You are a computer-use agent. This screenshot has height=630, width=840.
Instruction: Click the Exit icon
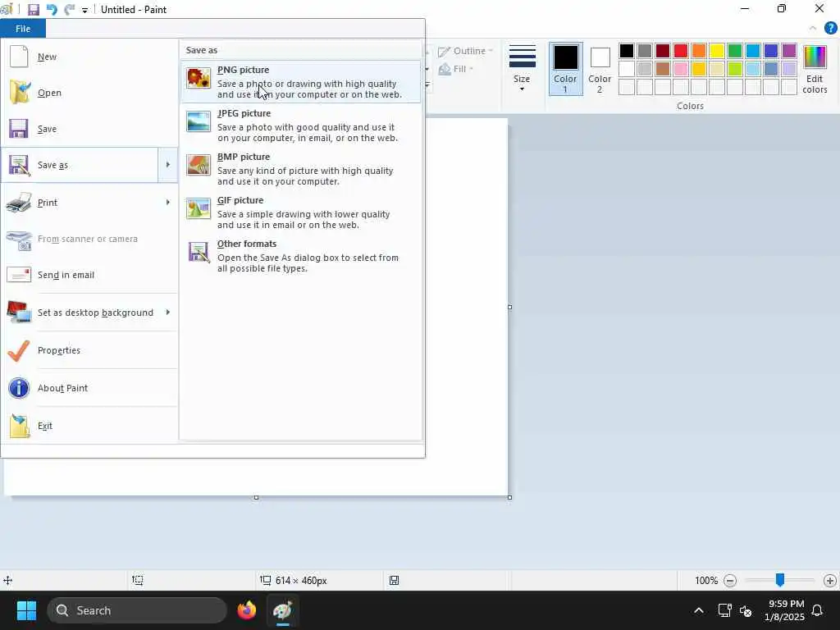[19, 426]
